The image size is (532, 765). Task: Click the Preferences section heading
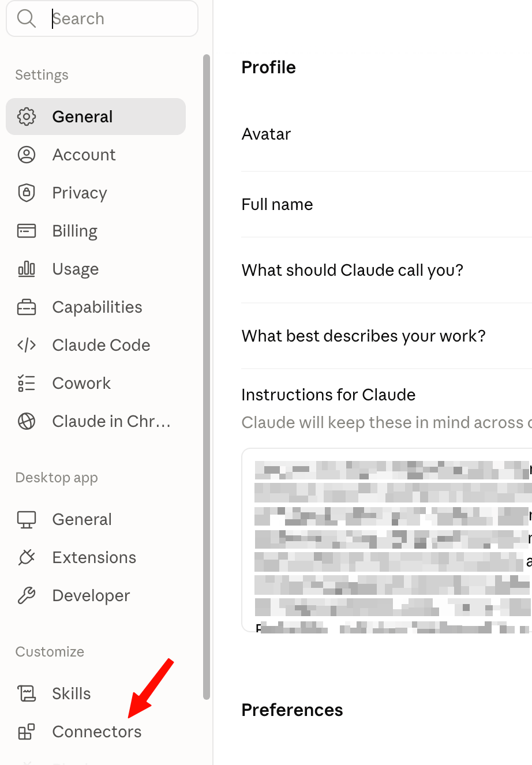coord(292,710)
